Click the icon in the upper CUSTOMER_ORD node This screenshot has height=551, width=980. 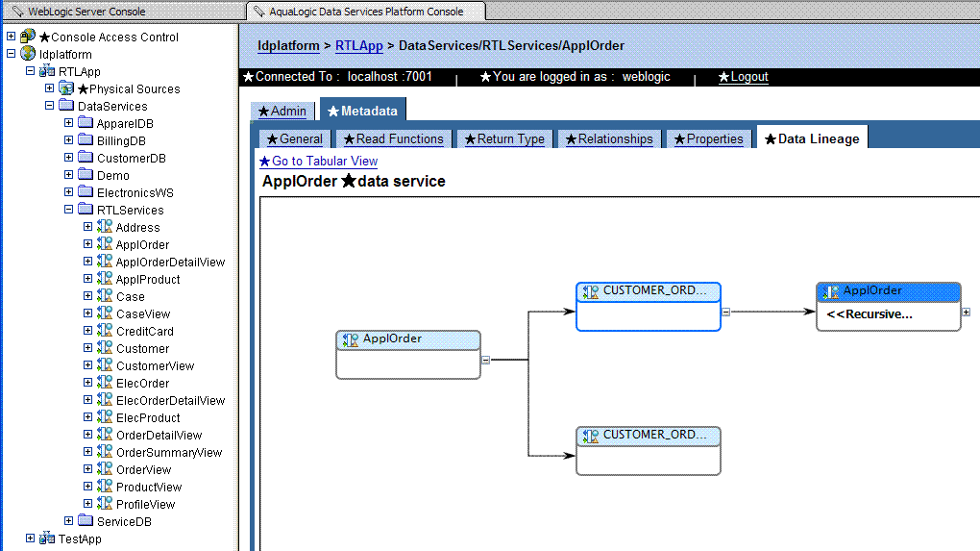[x=590, y=291]
